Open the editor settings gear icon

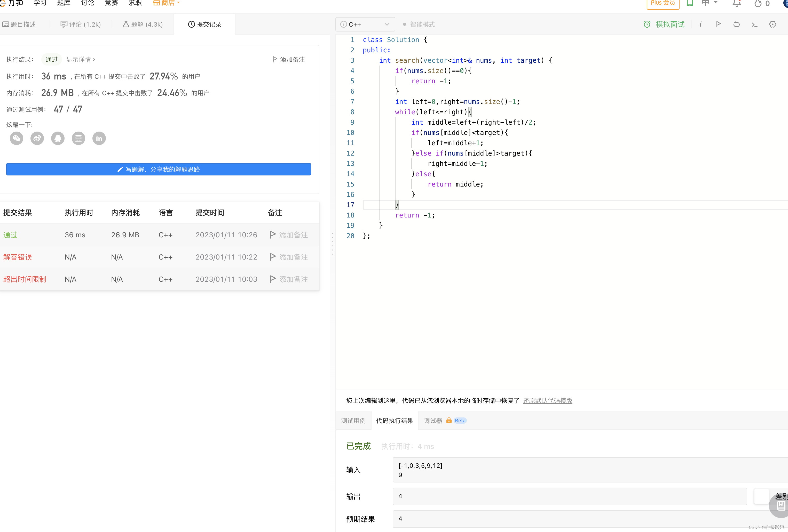click(773, 24)
